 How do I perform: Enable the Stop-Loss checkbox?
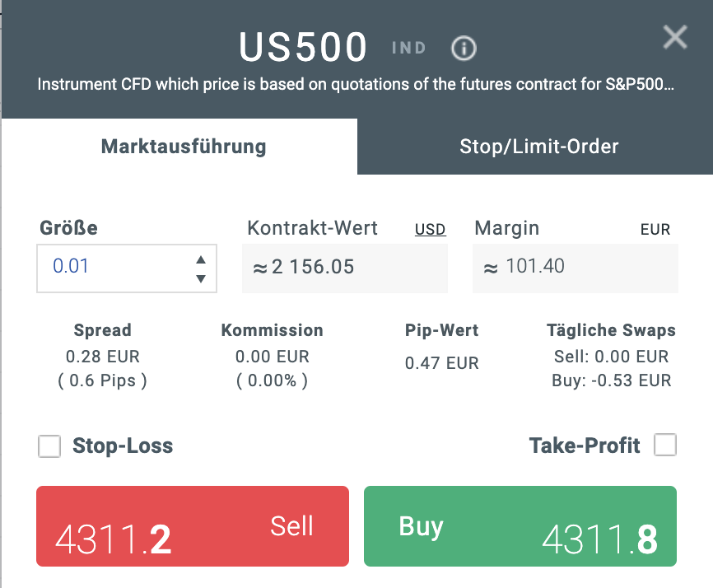50,447
